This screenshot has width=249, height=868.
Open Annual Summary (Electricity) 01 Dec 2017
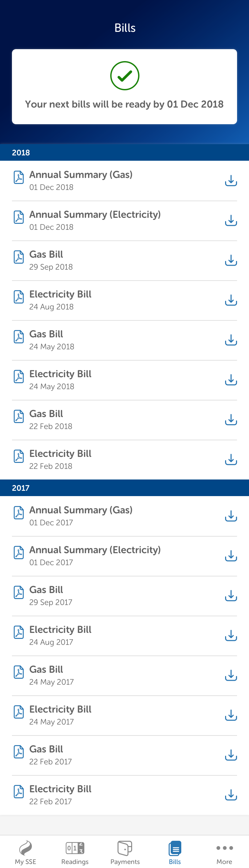click(x=101, y=556)
